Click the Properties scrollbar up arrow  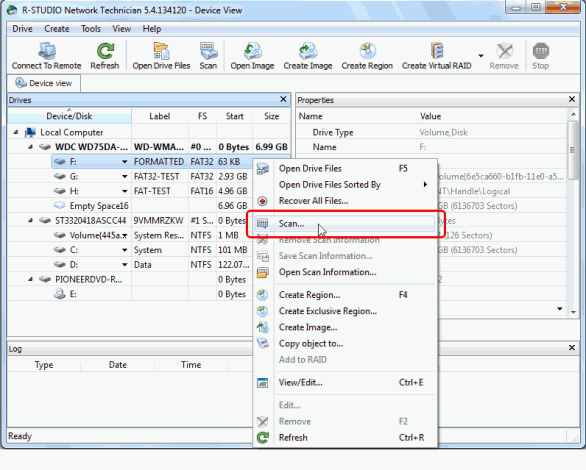[x=573, y=113]
